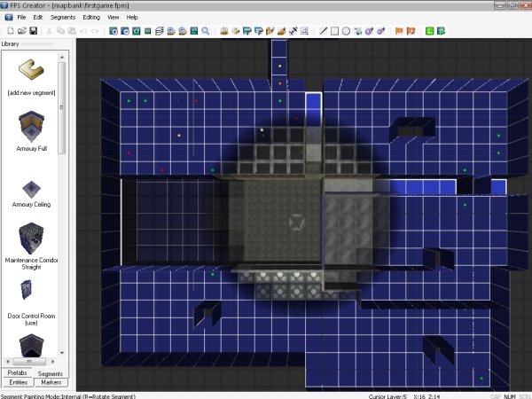Screen dimensions: 532x399
Task: Click the app icon in the menu bar
Action: coord(9,18)
